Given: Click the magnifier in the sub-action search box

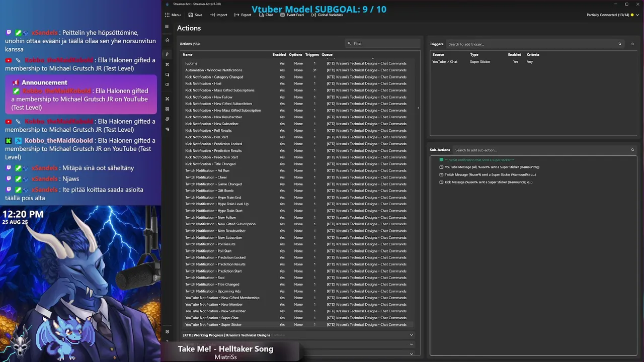Looking at the screenshot, I should pos(632,150).
